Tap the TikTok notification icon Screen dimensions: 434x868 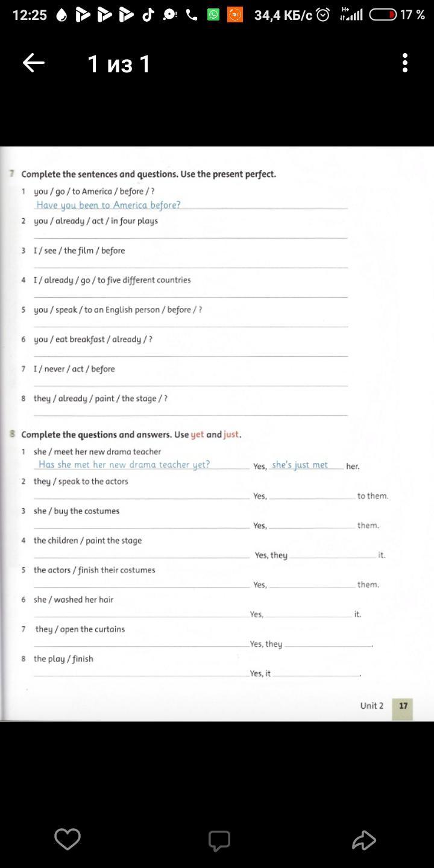pos(148,15)
